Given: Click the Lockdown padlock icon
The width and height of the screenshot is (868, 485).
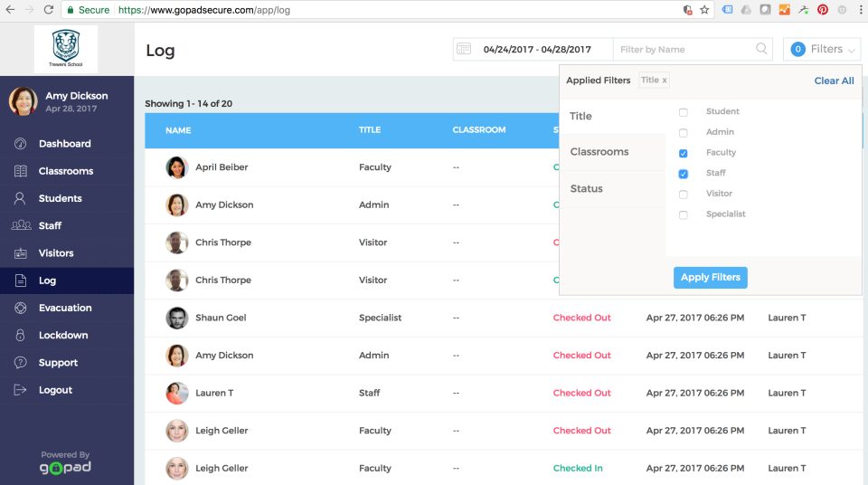Looking at the screenshot, I should (21, 335).
